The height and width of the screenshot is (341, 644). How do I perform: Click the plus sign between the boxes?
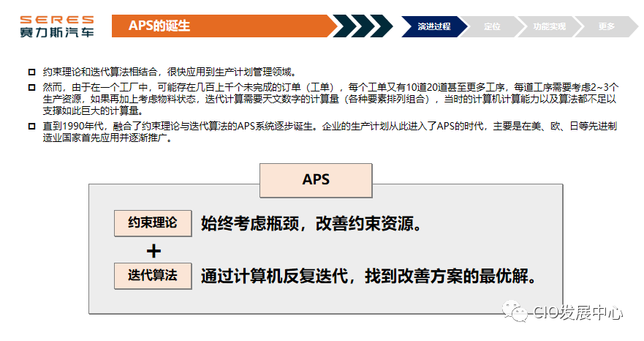click(154, 251)
